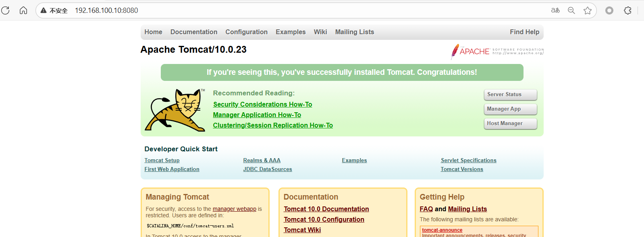This screenshot has height=237, width=644.
Task: Open First Web Application link
Action: pyautogui.click(x=172, y=169)
